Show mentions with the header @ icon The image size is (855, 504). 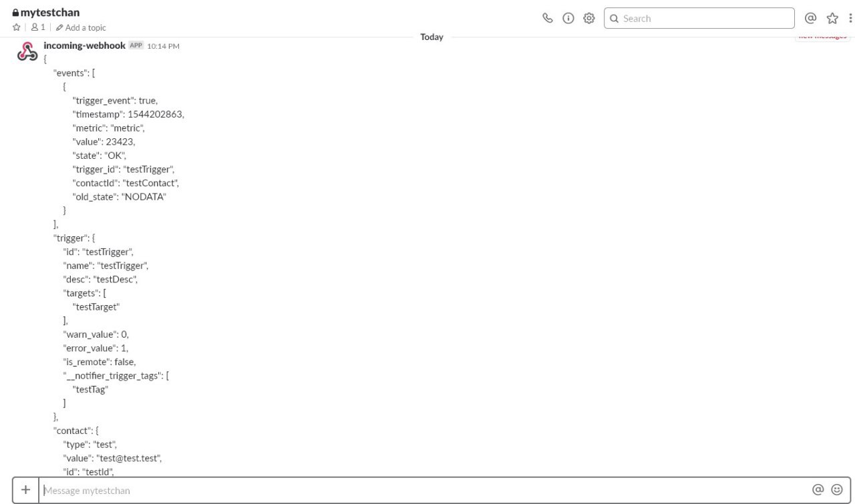click(811, 18)
